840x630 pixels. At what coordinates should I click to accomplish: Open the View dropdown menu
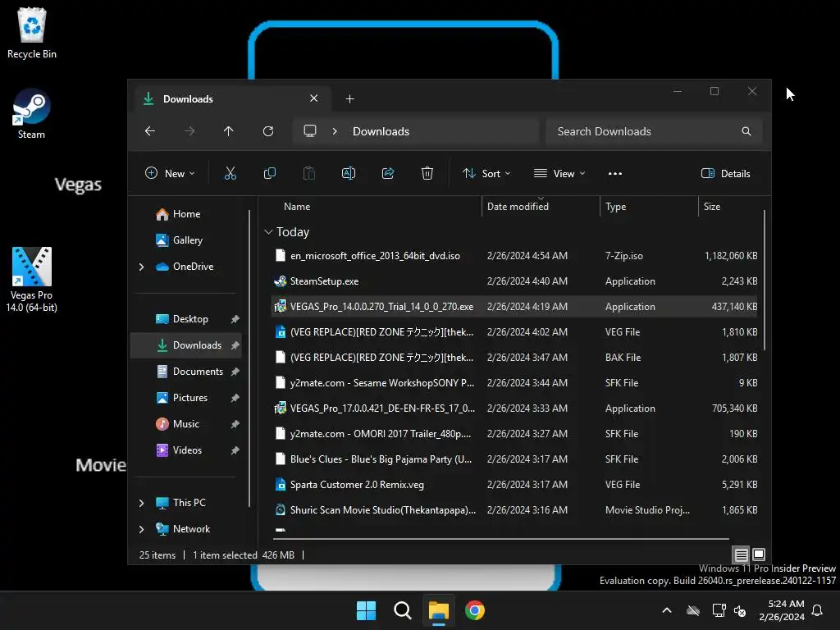point(559,174)
